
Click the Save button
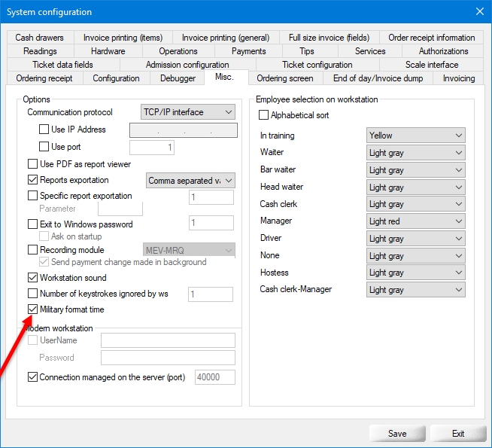click(x=397, y=434)
